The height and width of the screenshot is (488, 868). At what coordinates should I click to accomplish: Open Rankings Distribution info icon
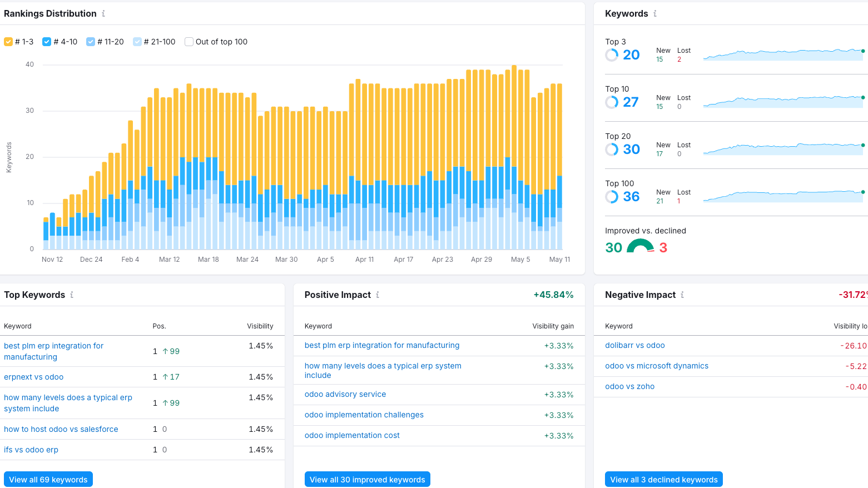pos(103,13)
